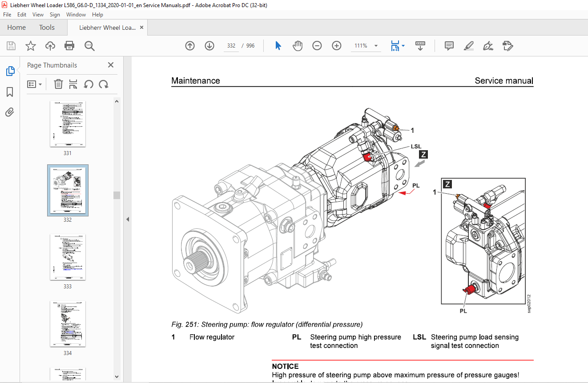This screenshot has height=383, width=588.
Task: Open the Sign menu
Action: click(55, 15)
